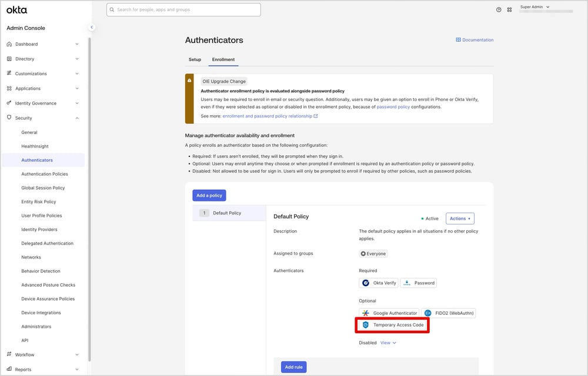Open Administrators in sidebar
The width and height of the screenshot is (588, 376).
tap(36, 326)
